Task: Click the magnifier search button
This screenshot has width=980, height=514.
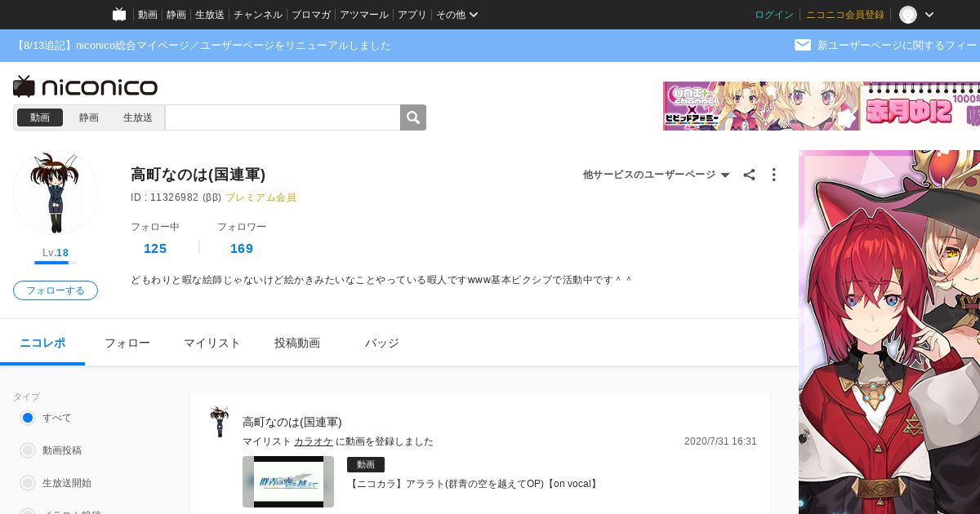Action: (413, 117)
